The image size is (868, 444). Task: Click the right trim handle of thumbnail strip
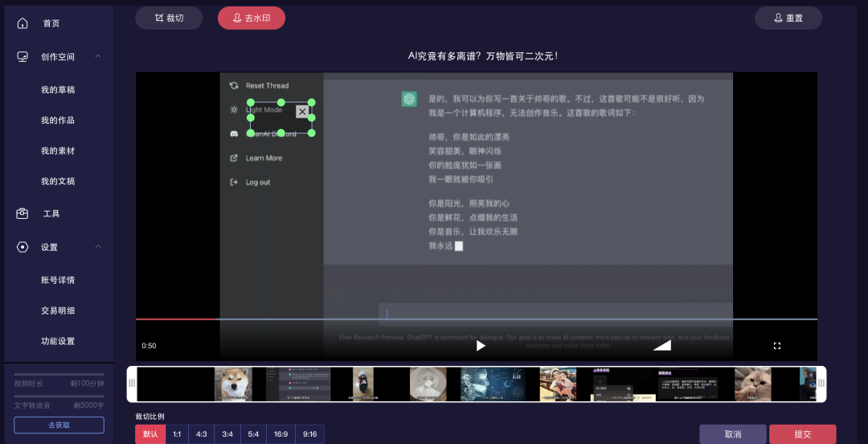(x=821, y=384)
